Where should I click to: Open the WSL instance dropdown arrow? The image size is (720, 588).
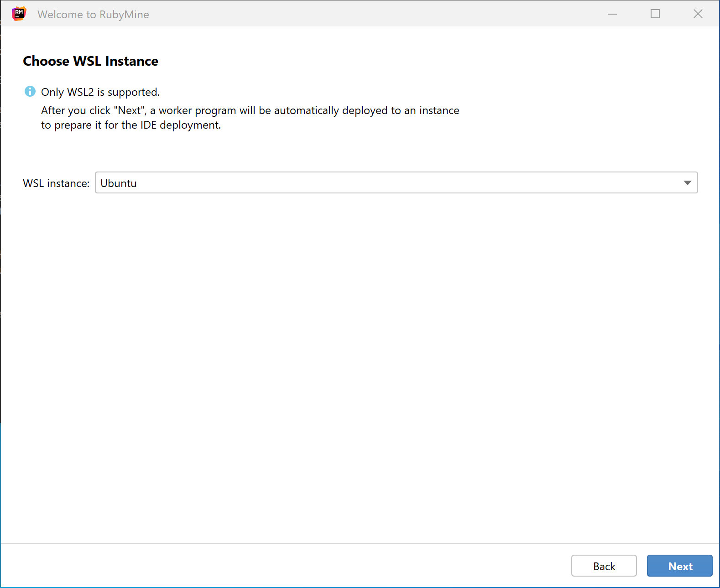coord(687,183)
